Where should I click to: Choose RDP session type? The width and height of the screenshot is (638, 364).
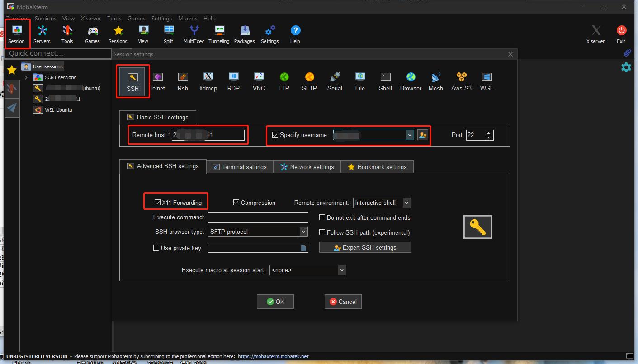coord(233,82)
